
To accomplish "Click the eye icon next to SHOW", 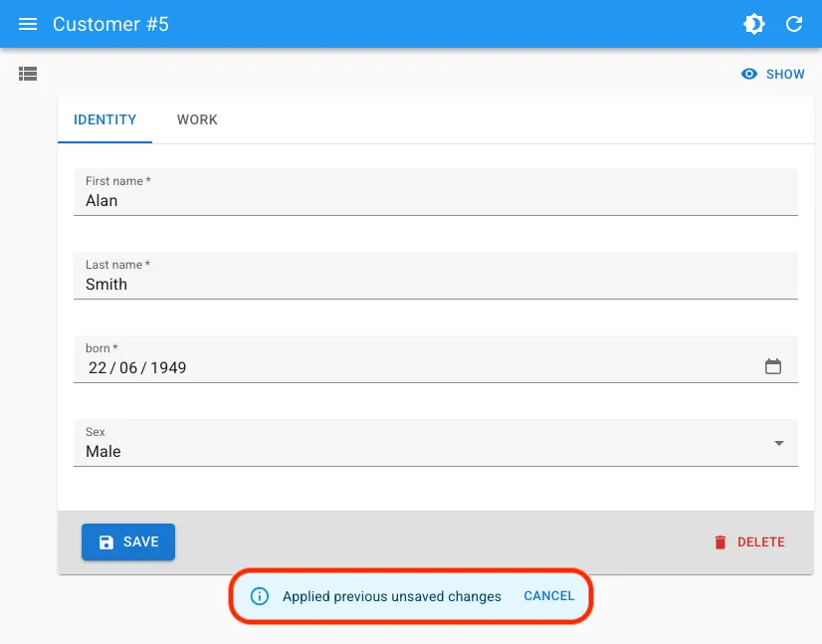I will tap(749, 74).
